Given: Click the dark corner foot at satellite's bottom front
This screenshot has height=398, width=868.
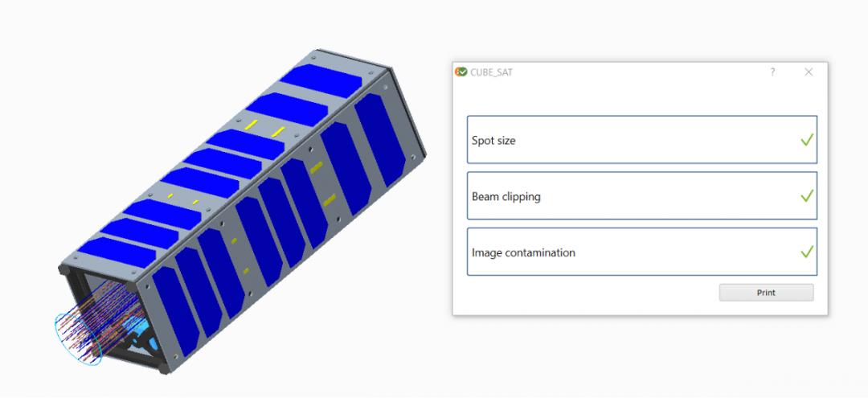Looking at the screenshot, I should [165, 370].
